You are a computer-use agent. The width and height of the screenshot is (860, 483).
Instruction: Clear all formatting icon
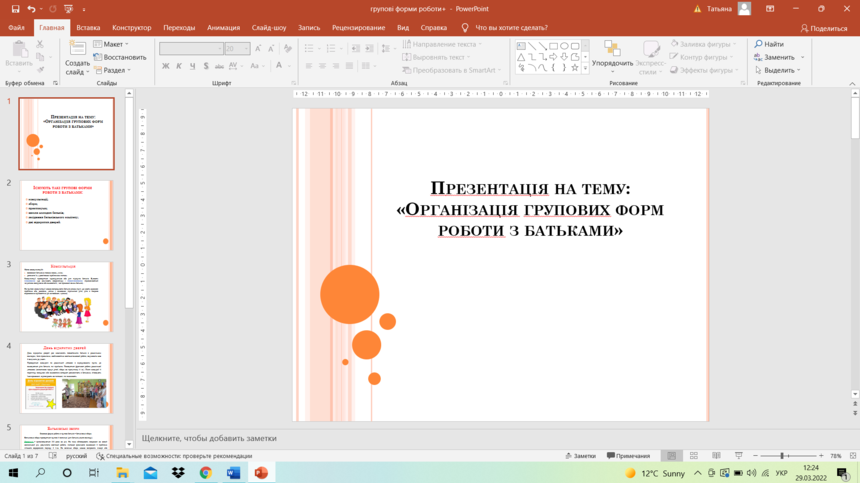[287, 49]
